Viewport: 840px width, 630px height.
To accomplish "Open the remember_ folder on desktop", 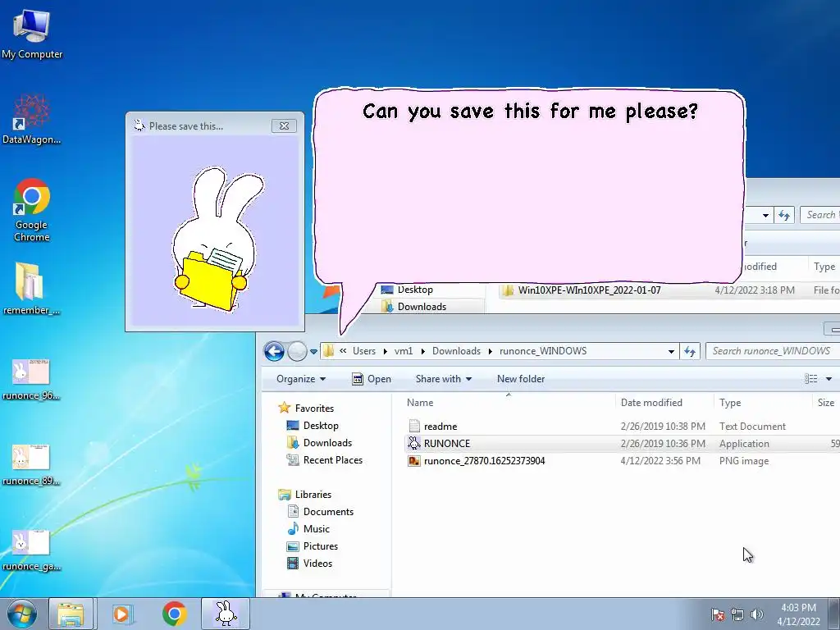I will pyautogui.click(x=32, y=288).
